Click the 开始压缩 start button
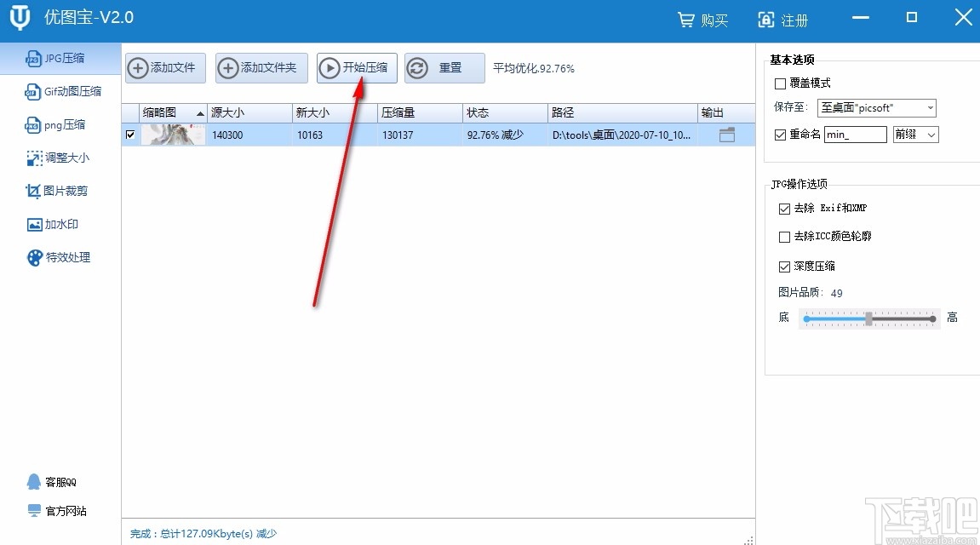The width and height of the screenshot is (980, 545). (x=356, y=68)
